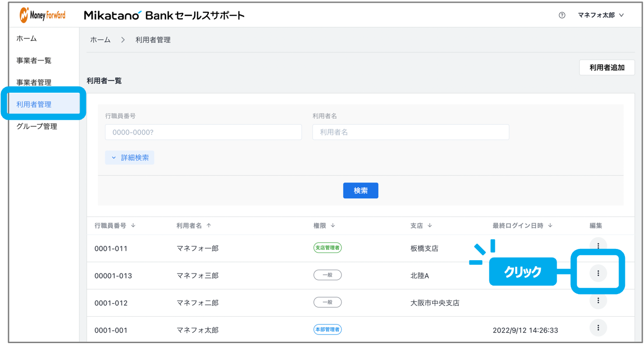644x344 pixels.
Task: Click the blue 検索 button
Action: click(x=361, y=191)
